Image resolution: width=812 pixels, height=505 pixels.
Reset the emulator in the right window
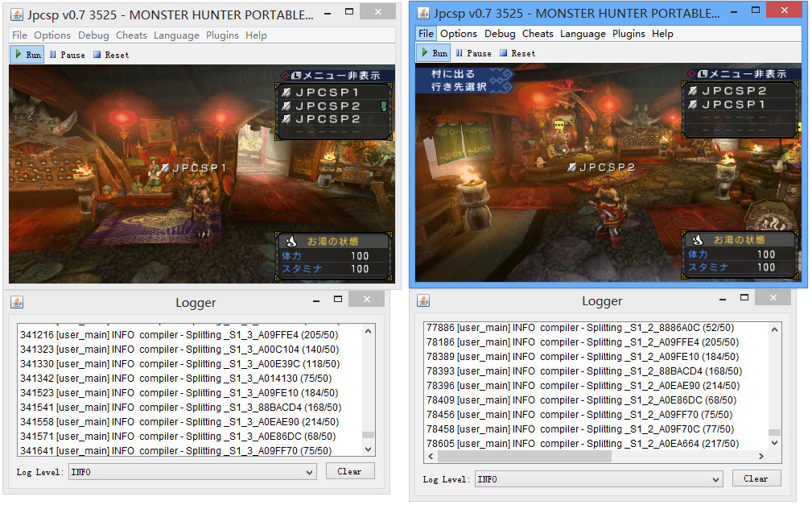point(517,53)
